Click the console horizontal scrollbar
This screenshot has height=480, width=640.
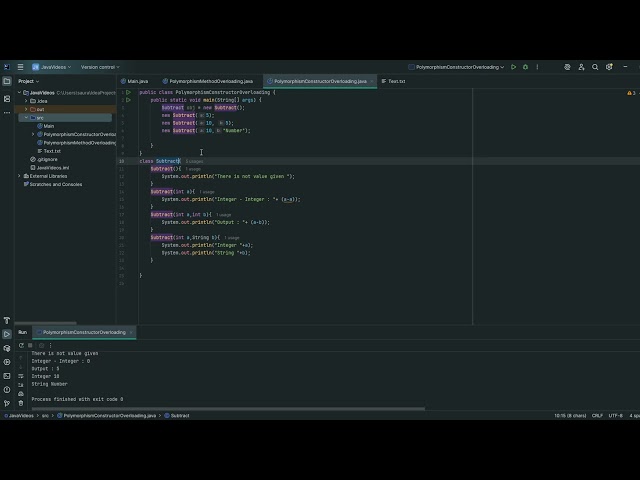pyautogui.click(x=228, y=408)
